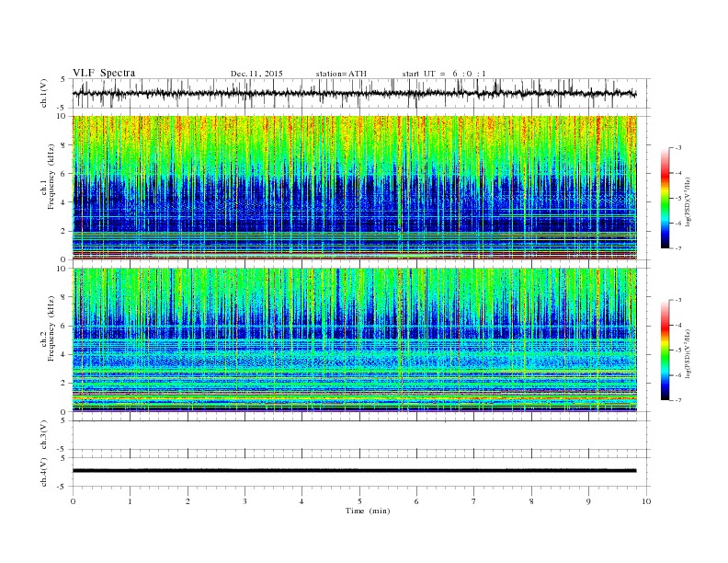Click the ch.2 PSD color scale bar
The image size is (728, 563).
point(665,350)
